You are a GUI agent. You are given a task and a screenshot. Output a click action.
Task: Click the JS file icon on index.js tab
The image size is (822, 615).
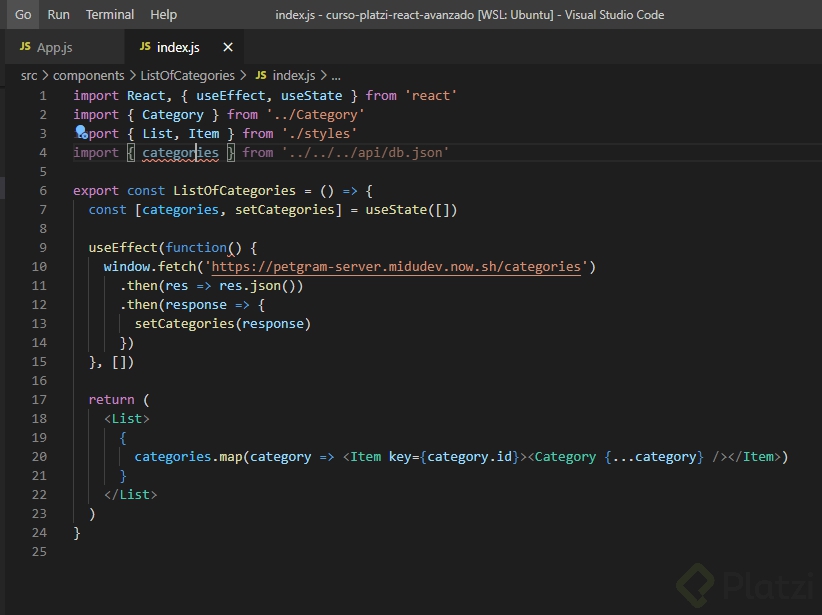(x=145, y=47)
